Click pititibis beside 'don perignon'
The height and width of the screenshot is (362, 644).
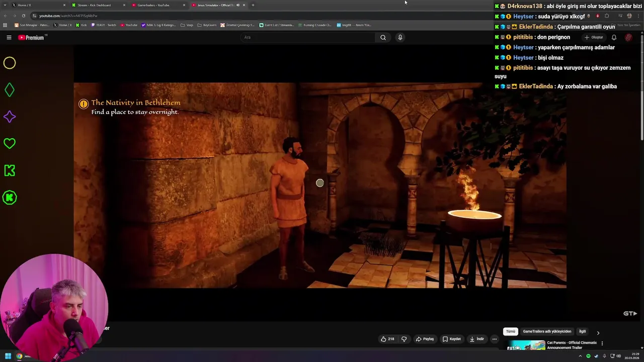tap(523, 37)
